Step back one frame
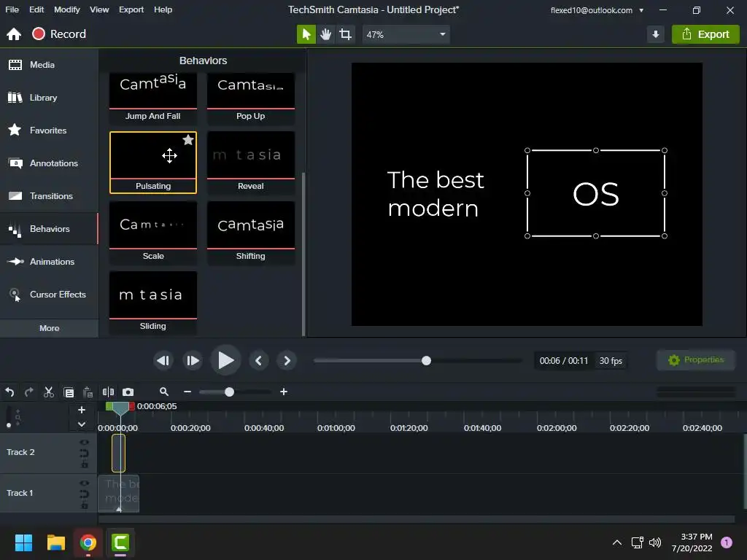 point(163,361)
